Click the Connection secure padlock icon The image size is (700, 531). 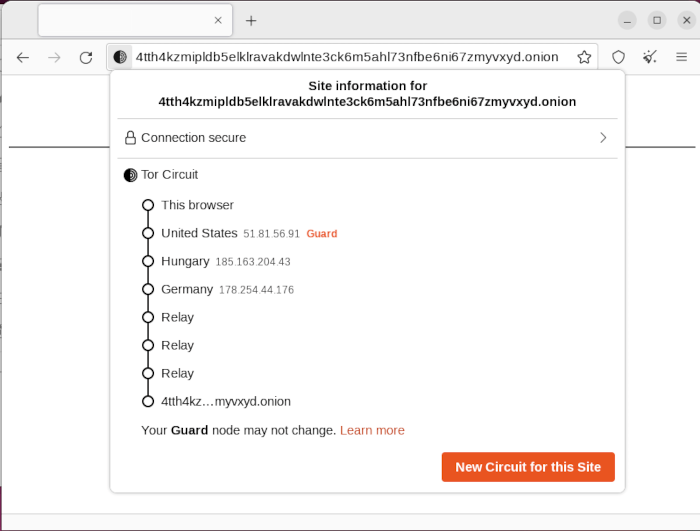[130, 138]
